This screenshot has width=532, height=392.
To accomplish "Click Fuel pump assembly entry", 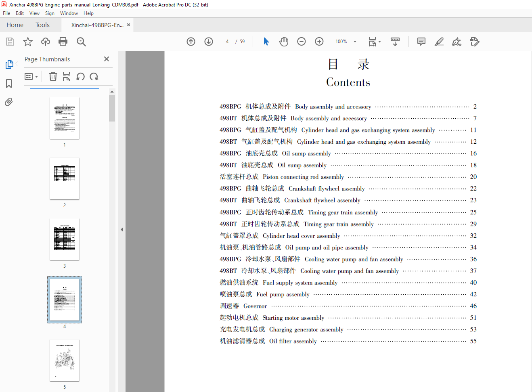I will (x=348, y=294).
